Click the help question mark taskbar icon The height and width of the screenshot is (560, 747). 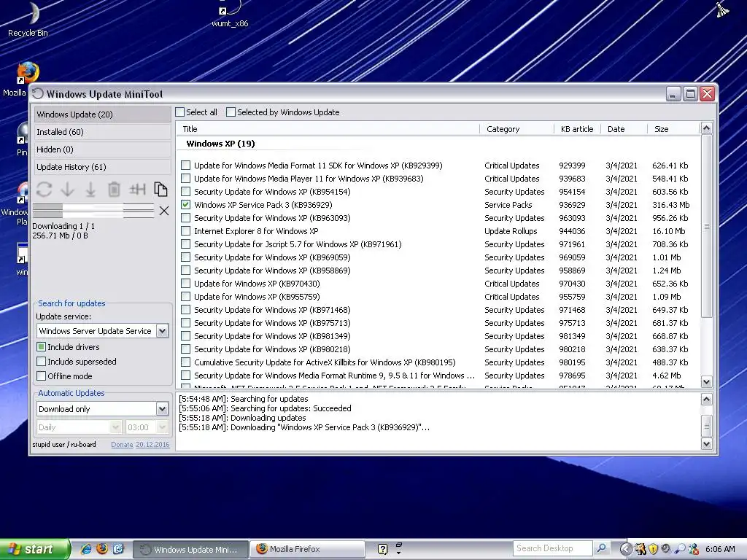pos(382,549)
